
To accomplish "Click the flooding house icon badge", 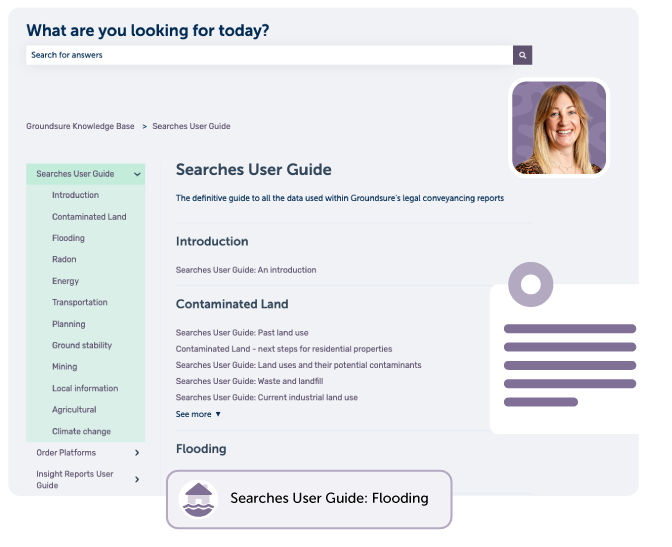I will coord(199,498).
